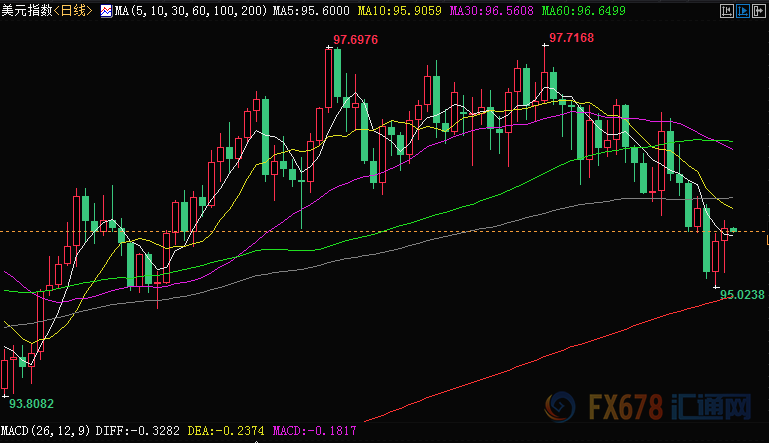Screen dimensions: 769x443
Task: Select the MACD:-0.1817 value
Action: click(314, 431)
